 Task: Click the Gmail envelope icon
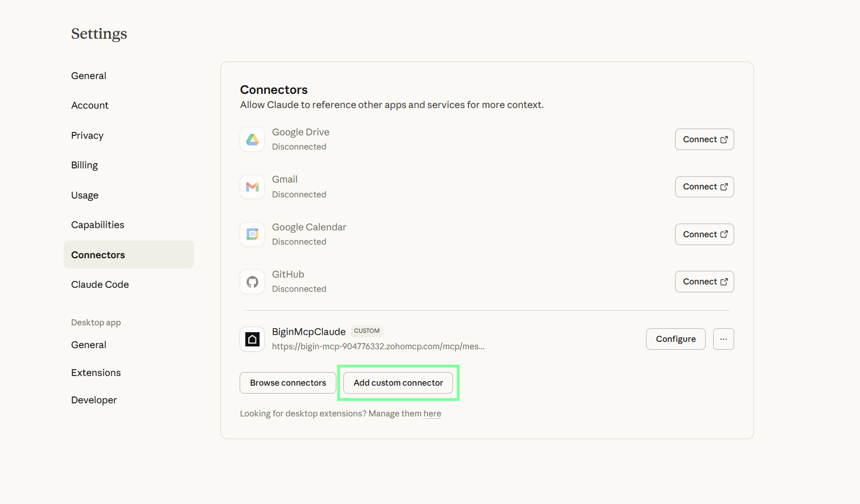tap(252, 187)
